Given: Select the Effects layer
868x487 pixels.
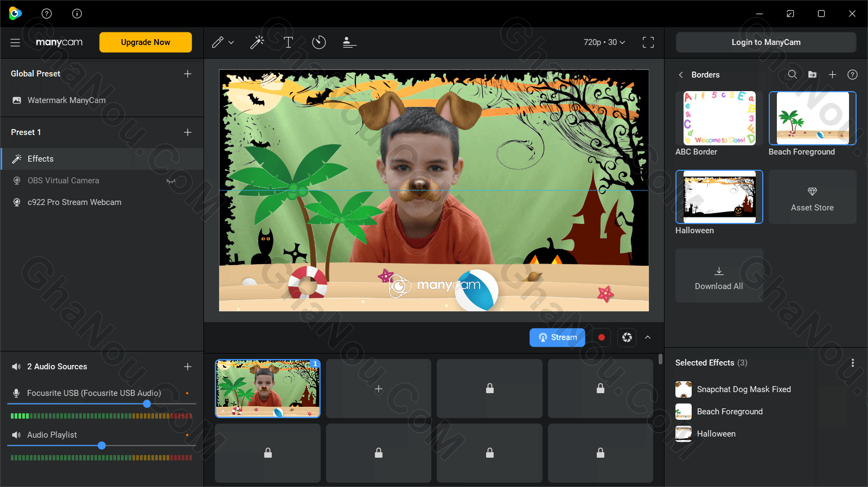Looking at the screenshot, I should 102,159.
